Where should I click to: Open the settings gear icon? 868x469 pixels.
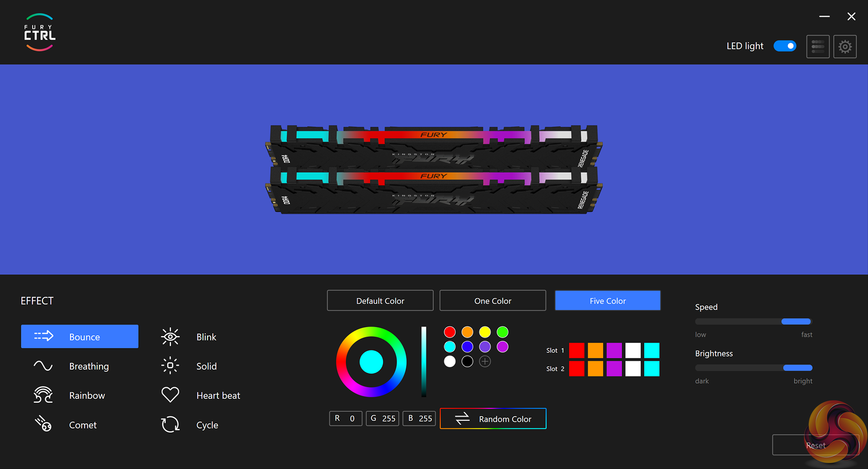coord(845,47)
